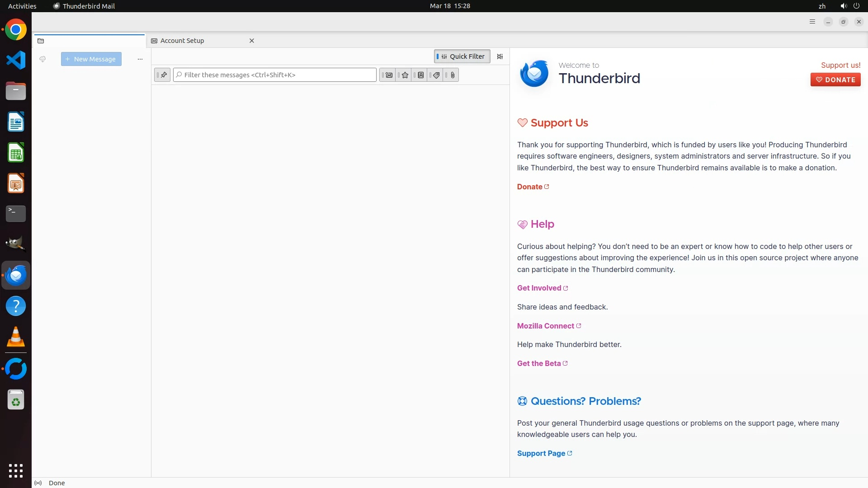
Task: Click the attachment paperclip filter icon
Action: (x=452, y=75)
